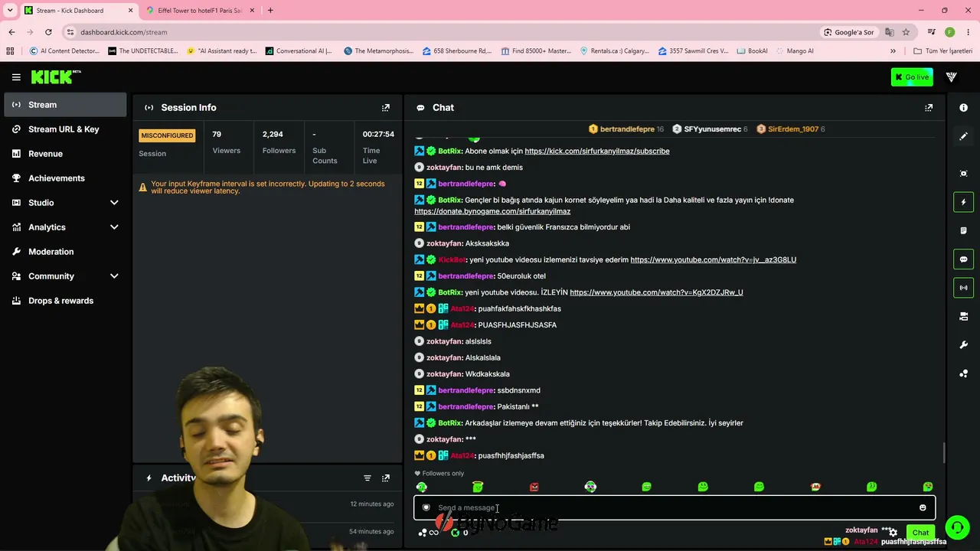Expand the Studio sidebar section

click(x=114, y=203)
